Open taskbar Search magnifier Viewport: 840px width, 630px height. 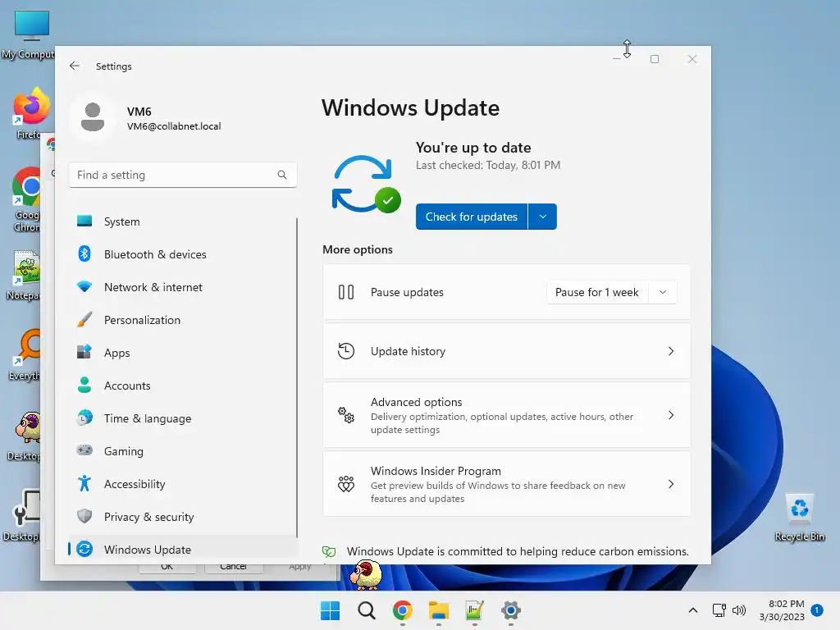(367, 610)
